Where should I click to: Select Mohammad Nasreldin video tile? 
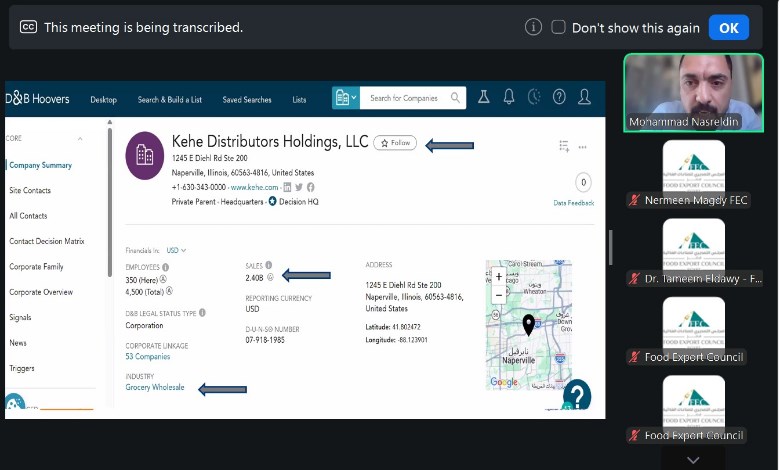point(693,93)
